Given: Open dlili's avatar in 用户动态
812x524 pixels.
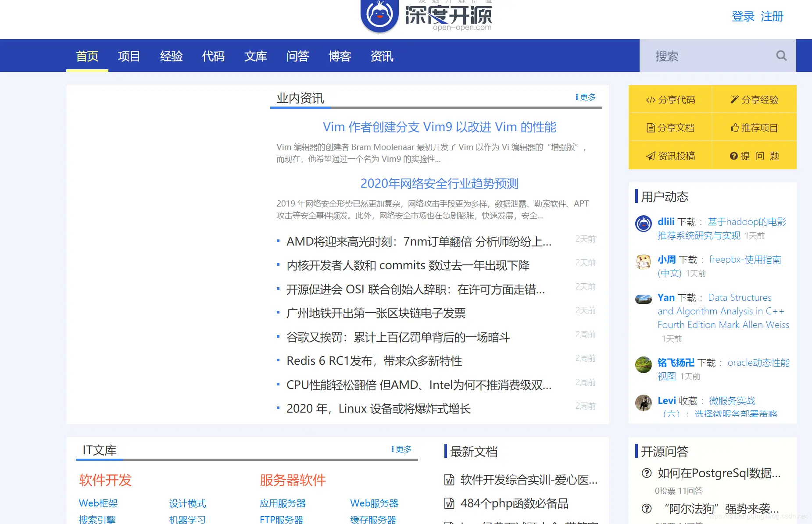Looking at the screenshot, I should 643,224.
